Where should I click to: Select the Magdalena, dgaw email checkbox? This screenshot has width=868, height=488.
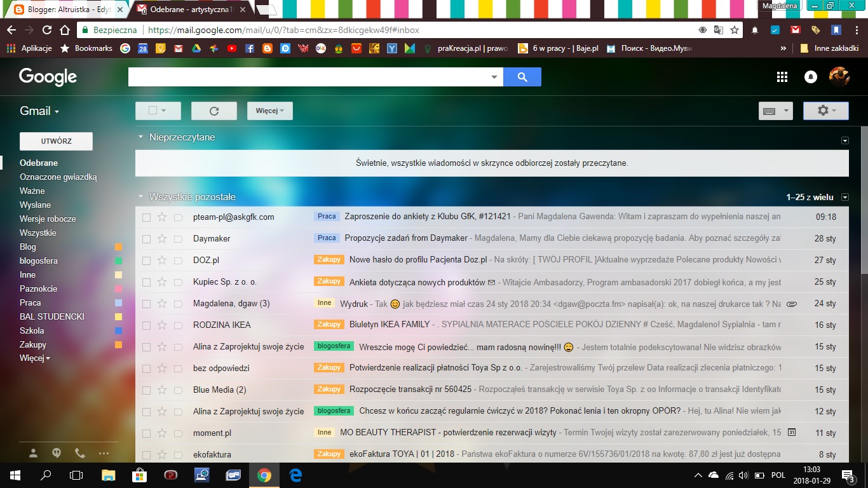[x=146, y=304]
